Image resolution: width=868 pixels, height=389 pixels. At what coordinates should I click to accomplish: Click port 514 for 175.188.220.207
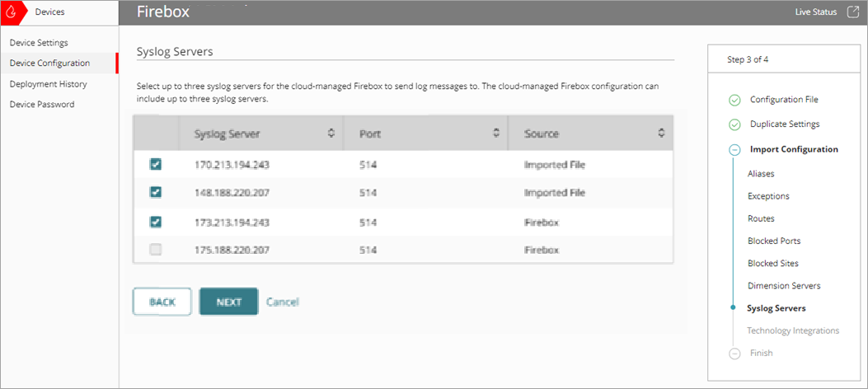coord(368,250)
